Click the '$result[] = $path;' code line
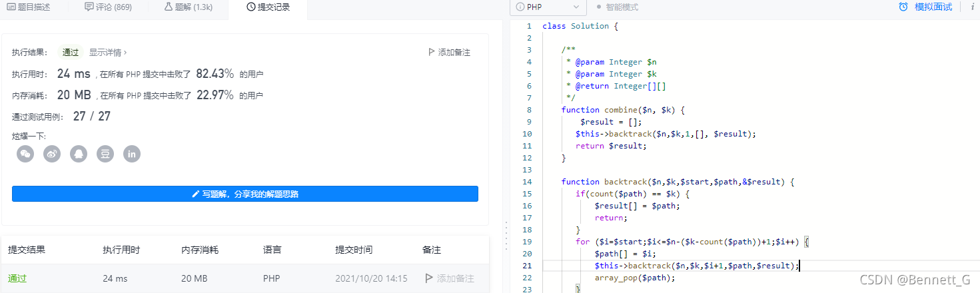Screen dimensions: 980x293 [638, 206]
